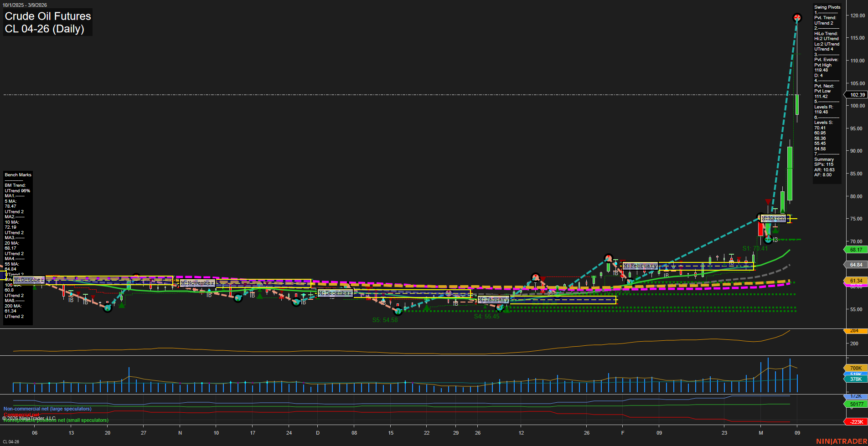Click the red circular pivot marker at the chart peak
The image size is (868, 446).
[x=797, y=18]
